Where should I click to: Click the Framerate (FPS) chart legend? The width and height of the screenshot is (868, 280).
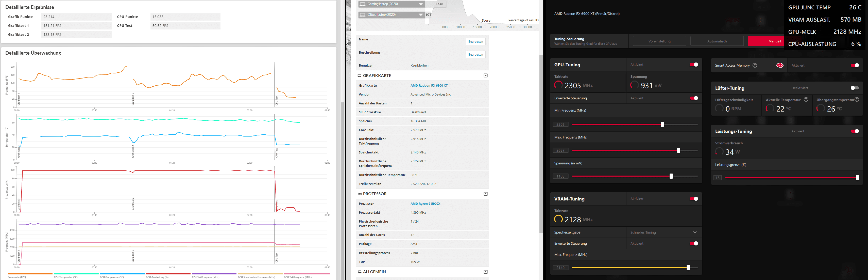click(30, 276)
